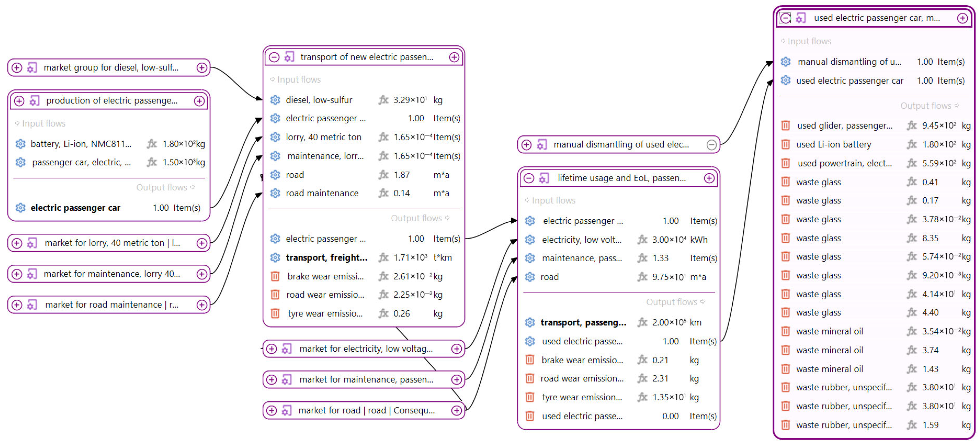Click fx icon on used glider, passenger row

click(x=911, y=126)
